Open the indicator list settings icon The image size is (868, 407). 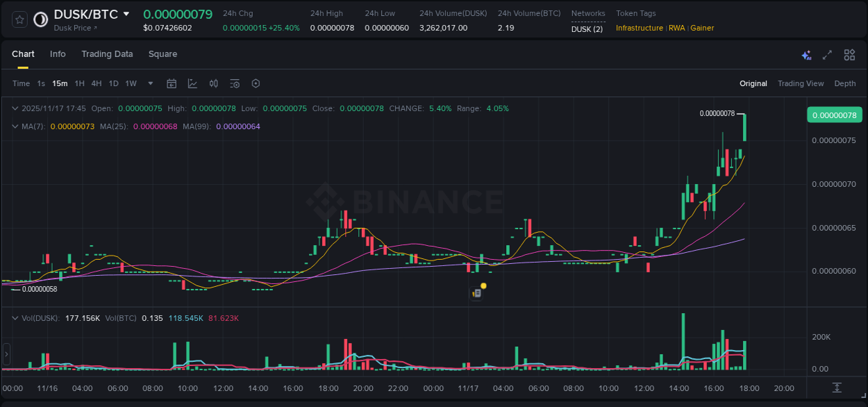235,83
